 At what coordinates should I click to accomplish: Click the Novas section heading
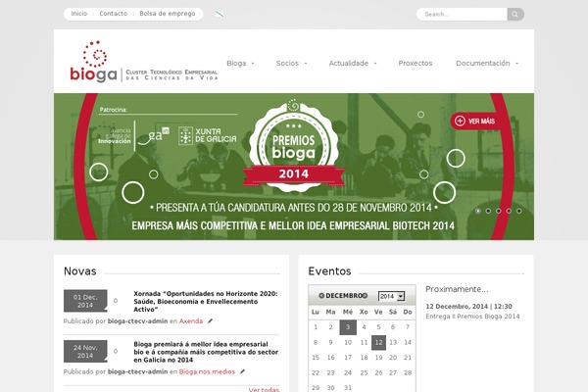tap(80, 270)
